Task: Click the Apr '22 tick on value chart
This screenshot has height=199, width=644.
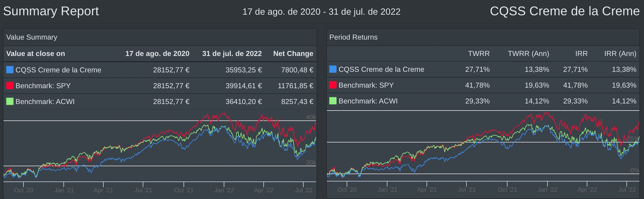Action: [x=264, y=190]
